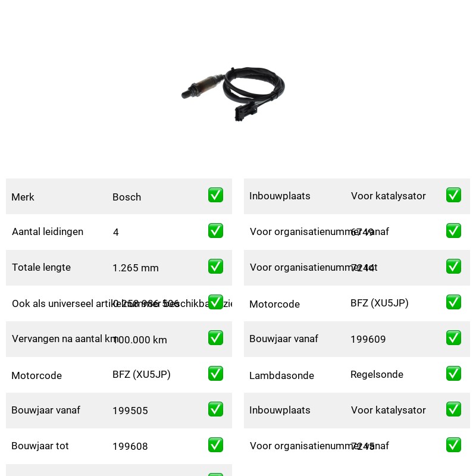Image resolution: width=476 pixels, height=476 pixels.
Task: Click the Totale lengte value 1.265 mm
Action: click(x=136, y=268)
